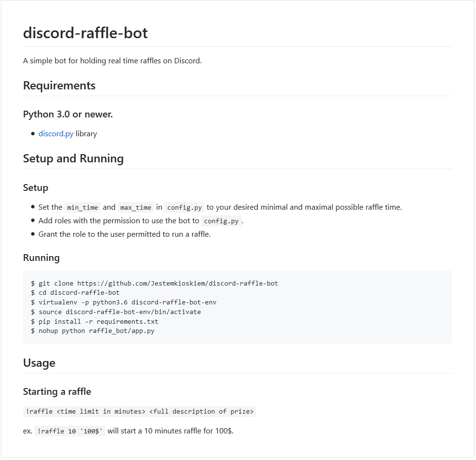
Task: Click the pip install requirements line
Action: point(95,321)
